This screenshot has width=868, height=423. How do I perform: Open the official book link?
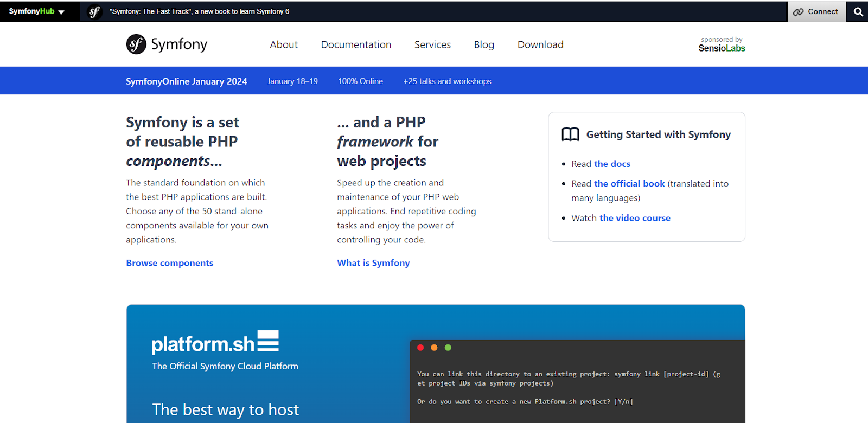coord(629,184)
